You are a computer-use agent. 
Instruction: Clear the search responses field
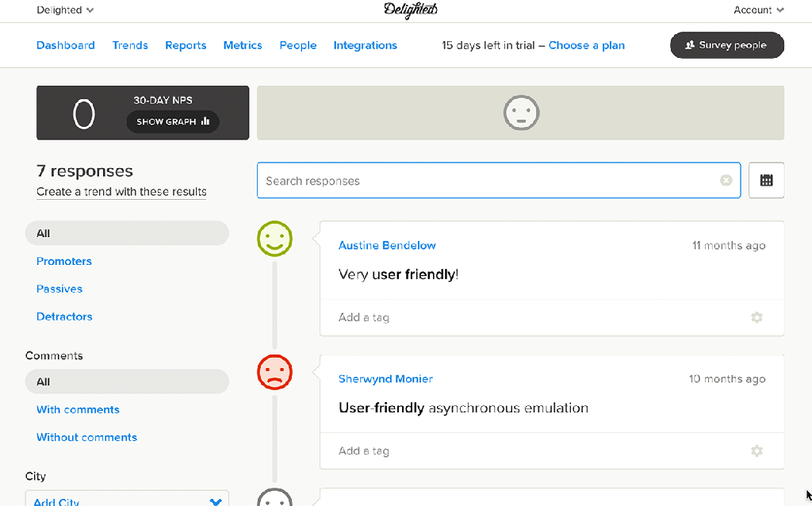click(x=726, y=180)
